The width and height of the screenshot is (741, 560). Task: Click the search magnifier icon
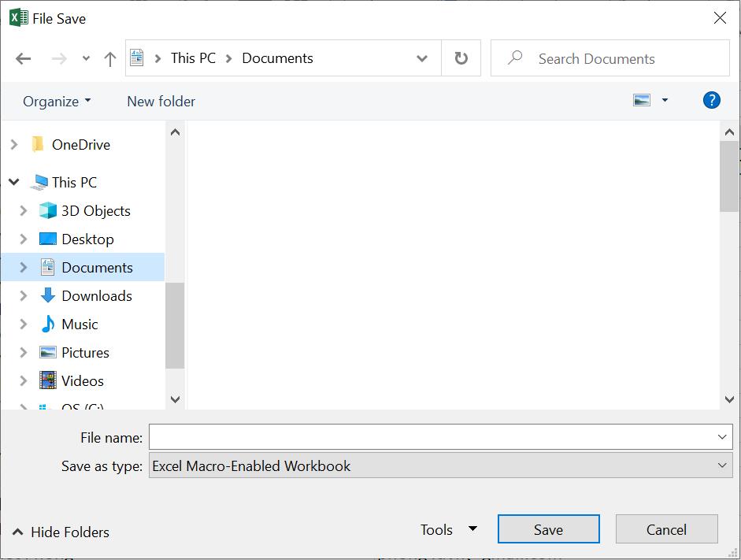pos(515,57)
